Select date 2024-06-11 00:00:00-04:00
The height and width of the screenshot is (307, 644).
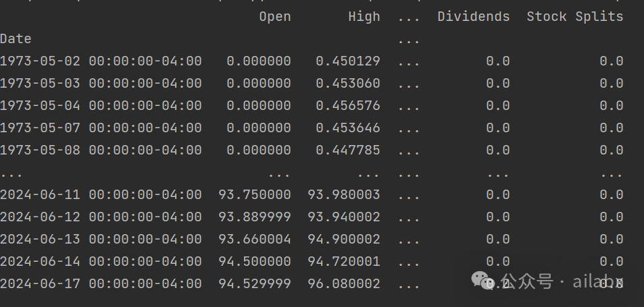click(101, 194)
